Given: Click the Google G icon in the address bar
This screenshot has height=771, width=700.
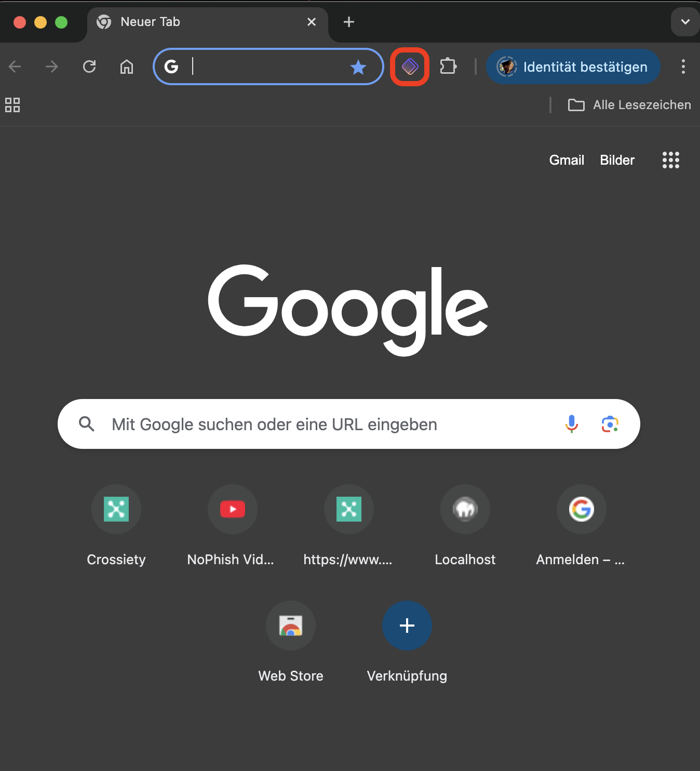Looking at the screenshot, I should [171, 67].
